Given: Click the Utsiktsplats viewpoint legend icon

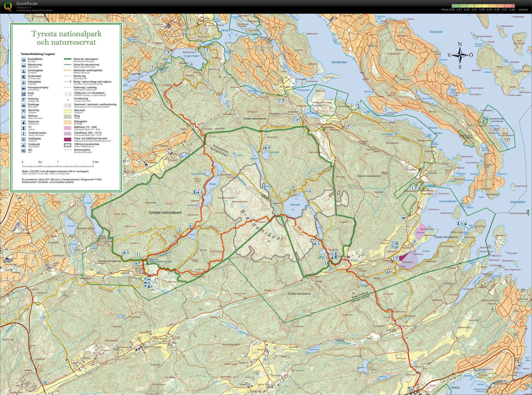Looking at the screenshot, I should click(24, 139).
